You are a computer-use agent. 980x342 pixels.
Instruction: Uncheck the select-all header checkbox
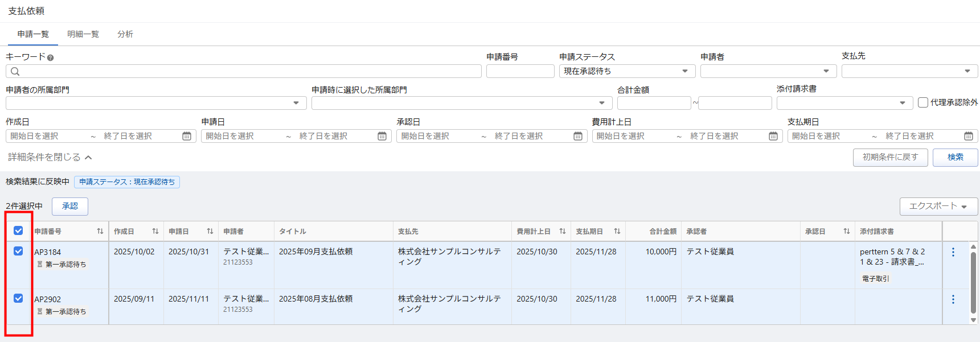tap(18, 230)
